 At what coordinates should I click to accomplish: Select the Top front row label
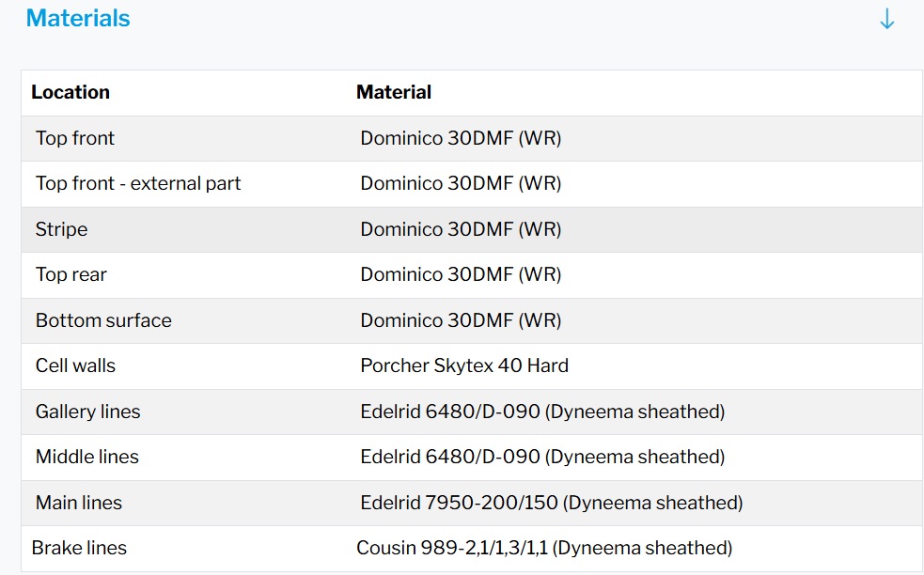tap(75, 138)
